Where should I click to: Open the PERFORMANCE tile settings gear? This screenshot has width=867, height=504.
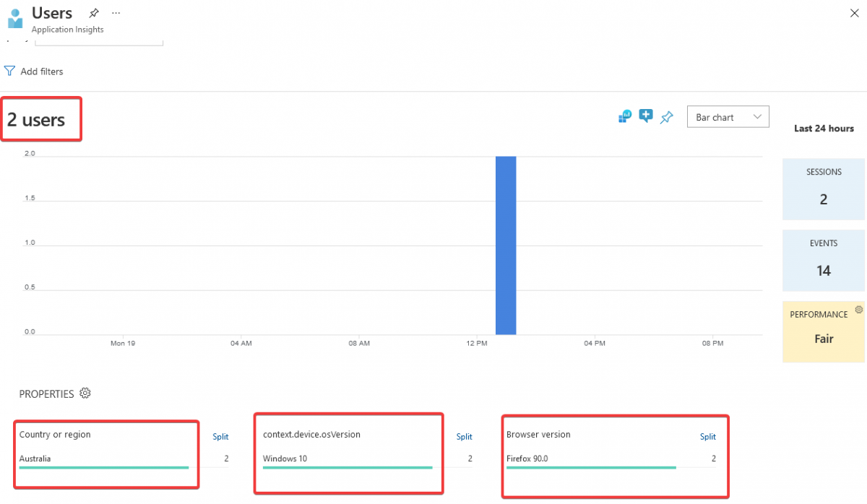tap(858, 308)
